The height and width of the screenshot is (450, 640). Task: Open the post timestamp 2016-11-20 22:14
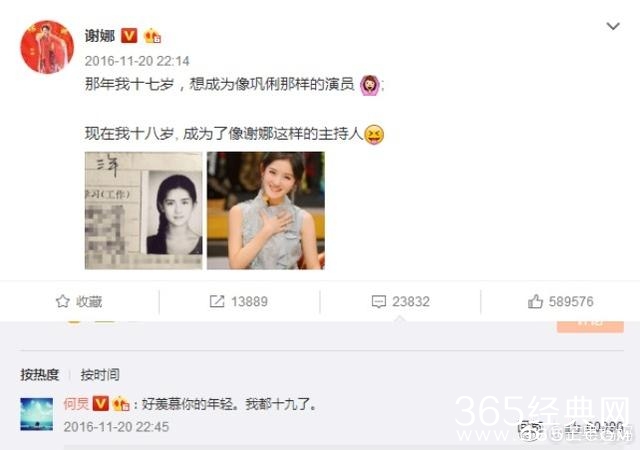point(137,61)
